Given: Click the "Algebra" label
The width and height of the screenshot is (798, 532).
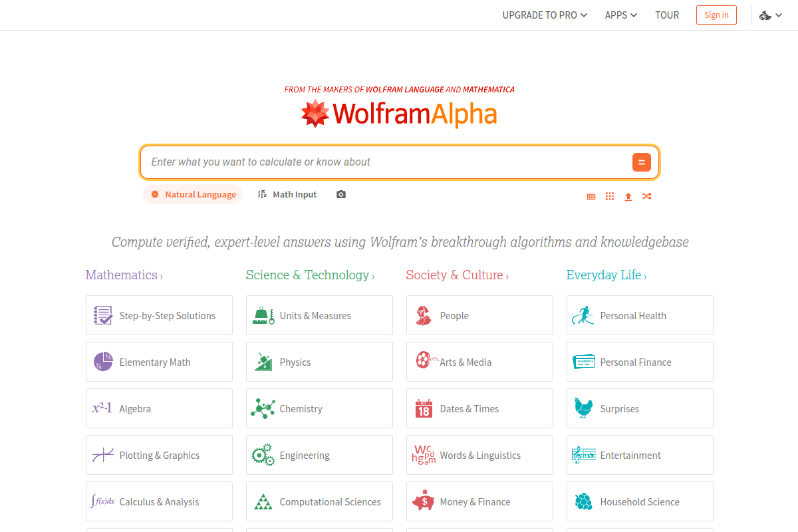Looking at the screenshot, I should click(135, 409).
